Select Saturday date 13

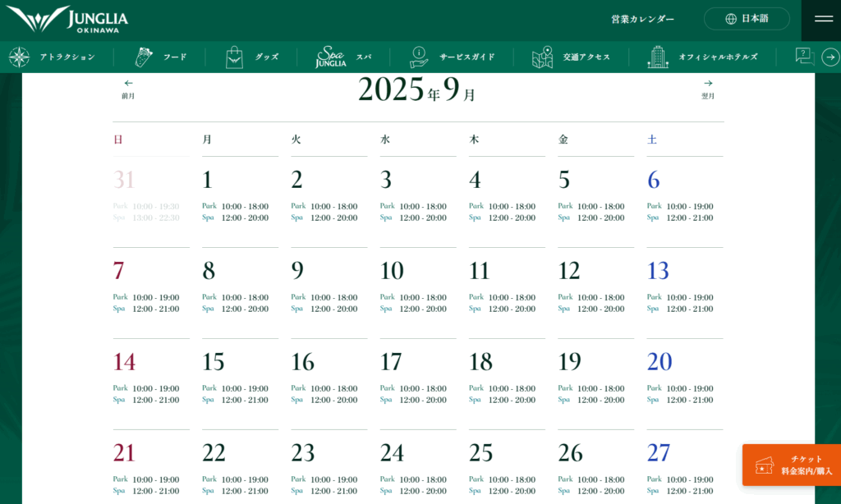click(x=658, y=271)
